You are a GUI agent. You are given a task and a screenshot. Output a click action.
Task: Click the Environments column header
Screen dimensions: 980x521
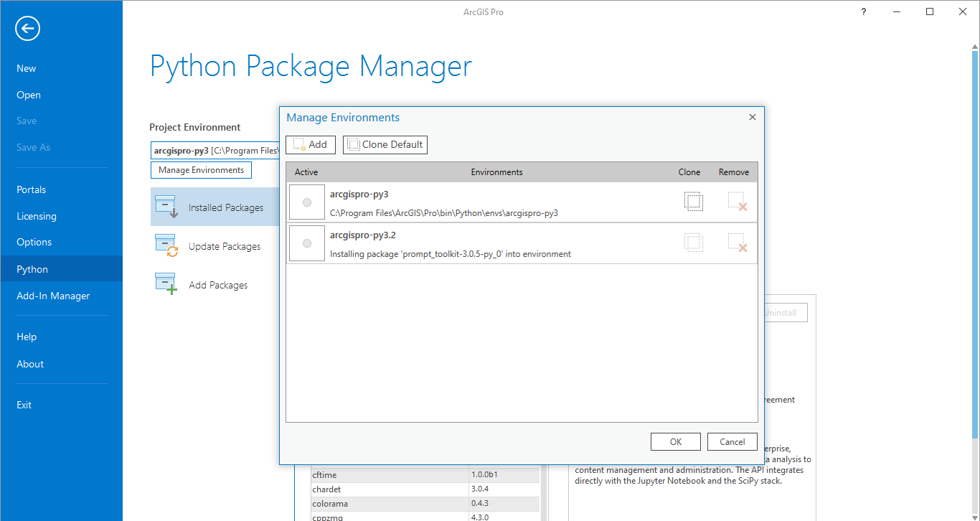496,172
